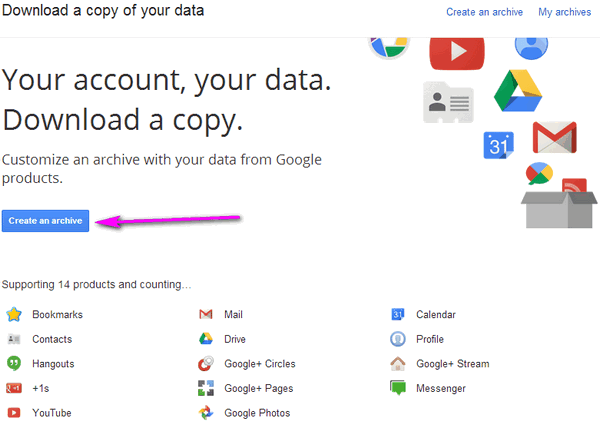600x435 pixels.
Task: Click the large YouTube play illustration
Action: coord(457,53)
